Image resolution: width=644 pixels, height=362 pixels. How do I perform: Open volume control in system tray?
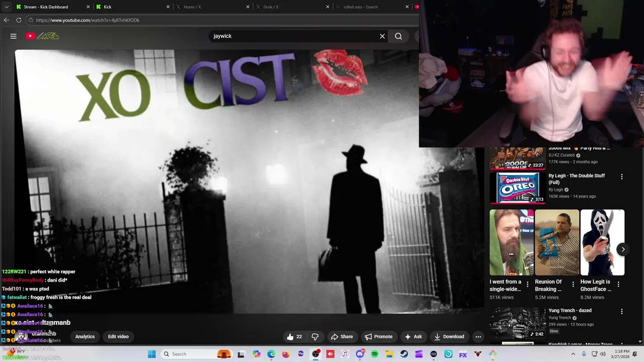pos(603,354)
